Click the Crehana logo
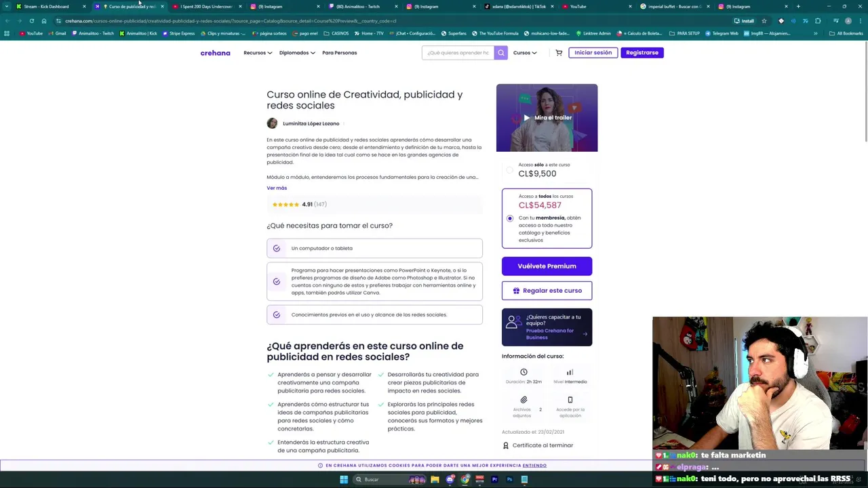 215,53
